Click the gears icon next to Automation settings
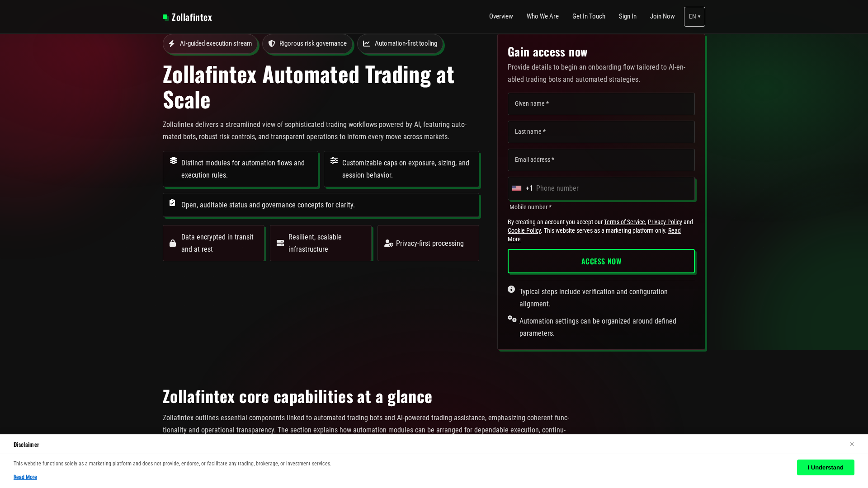Screen dimensions: 868x488 click(x=512, y=319)
